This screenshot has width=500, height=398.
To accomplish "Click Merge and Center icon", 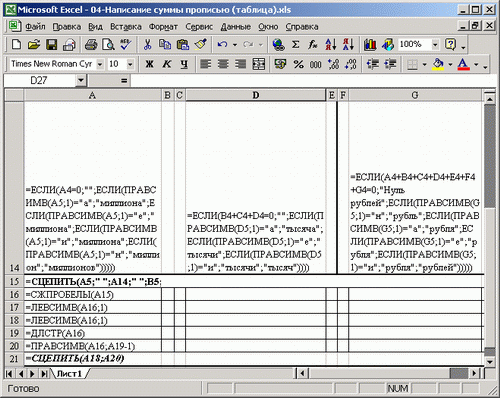I will pos(259,64).
